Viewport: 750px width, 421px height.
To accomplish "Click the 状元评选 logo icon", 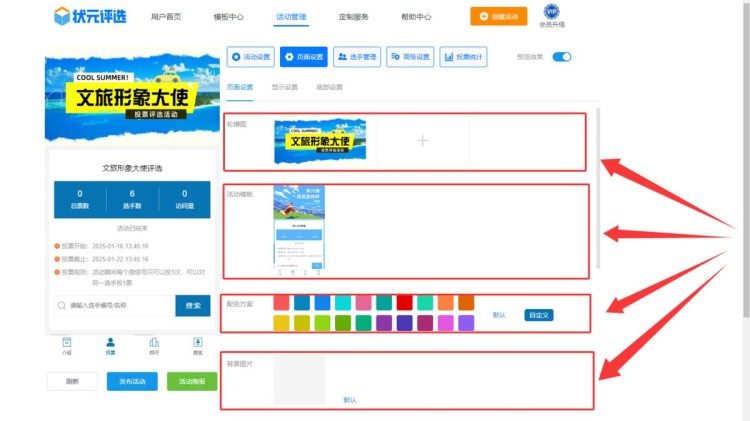I will coord(64,16).
